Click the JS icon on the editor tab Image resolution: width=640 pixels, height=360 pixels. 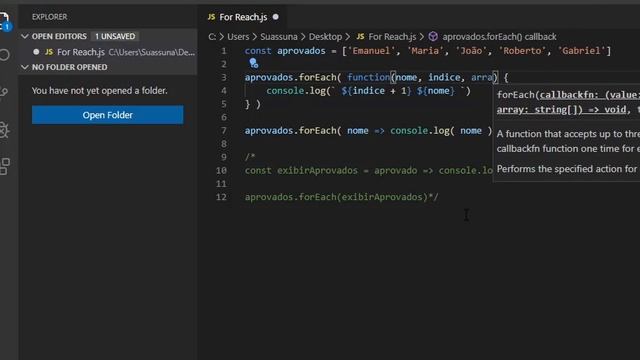point(211,17)
